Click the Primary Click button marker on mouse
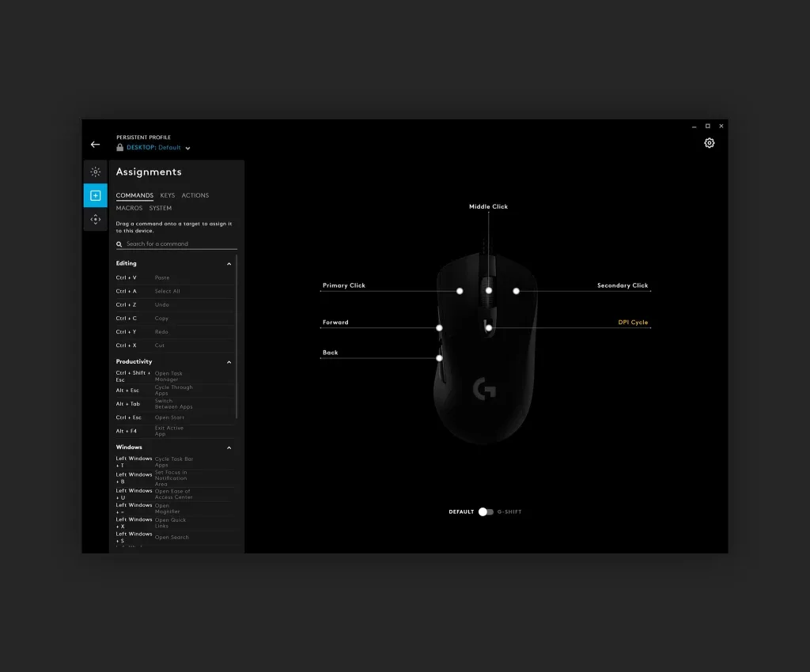The height and width of the screenshot is (672, 810). pyautogui.click(x=460, y=291)
